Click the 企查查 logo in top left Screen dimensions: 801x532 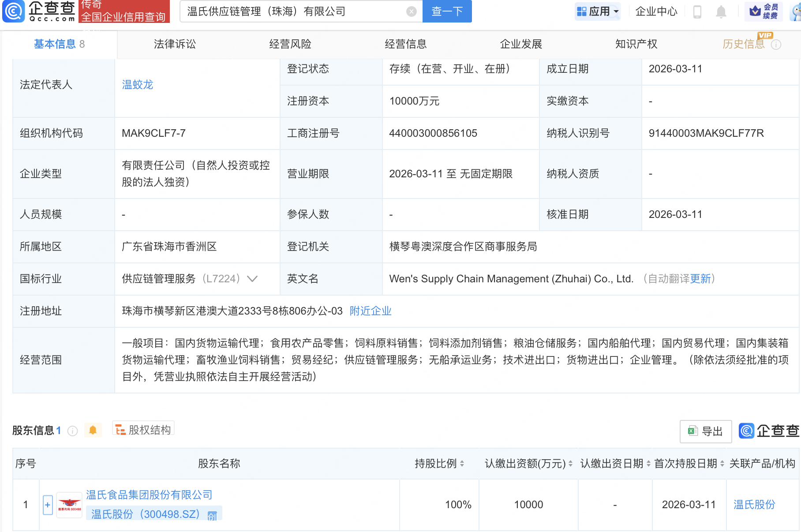pyautogui.click(x=39, y=11)
